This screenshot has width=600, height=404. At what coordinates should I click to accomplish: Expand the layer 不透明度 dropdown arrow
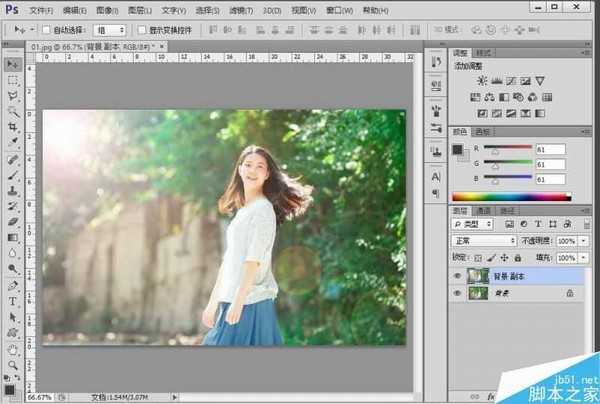[585, 241]
